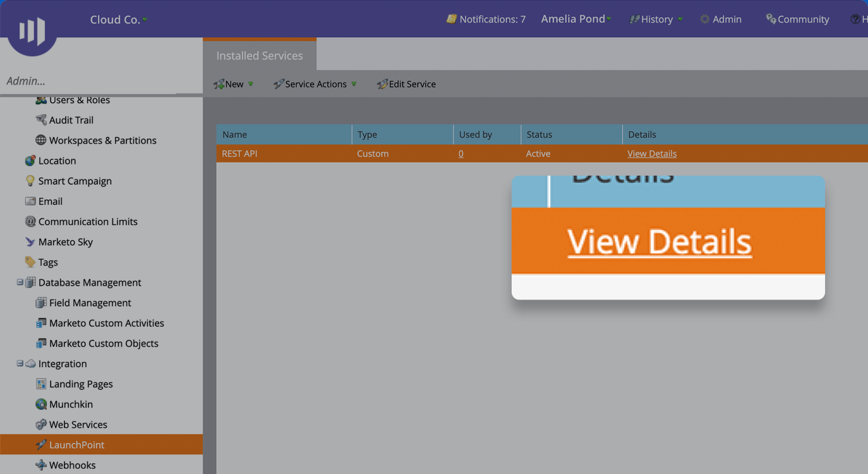
Task: Open Munchkin settings
Action: [71, 404]
